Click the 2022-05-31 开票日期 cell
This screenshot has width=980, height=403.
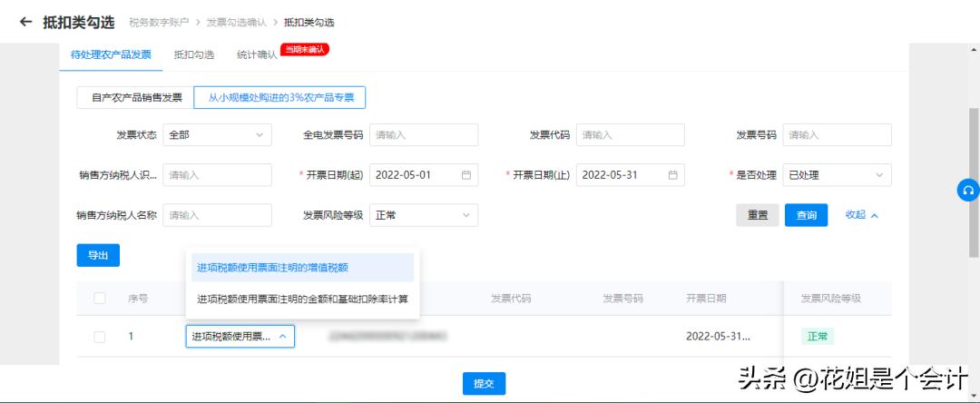tap(718, 336)
